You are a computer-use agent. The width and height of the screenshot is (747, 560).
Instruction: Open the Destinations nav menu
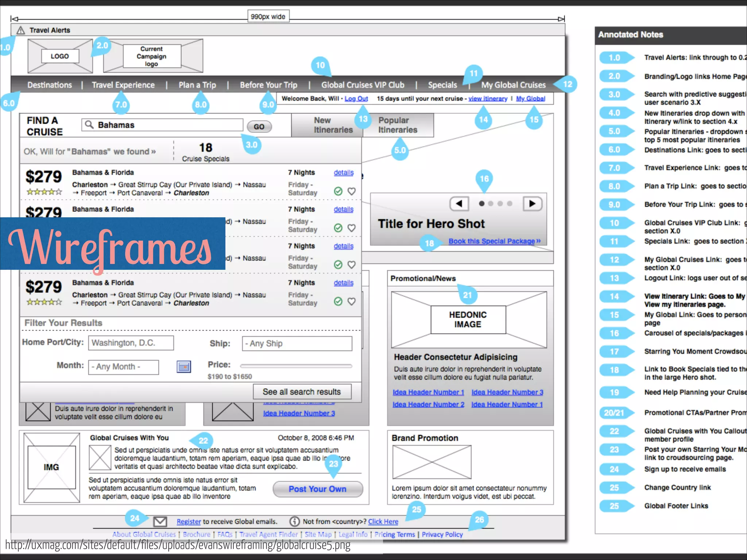50,85
